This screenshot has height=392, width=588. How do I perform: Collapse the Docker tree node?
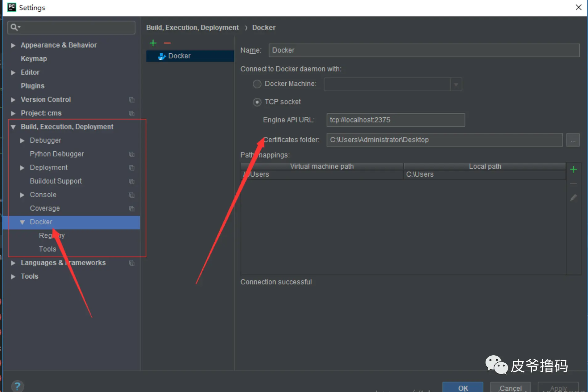point(22,222)
